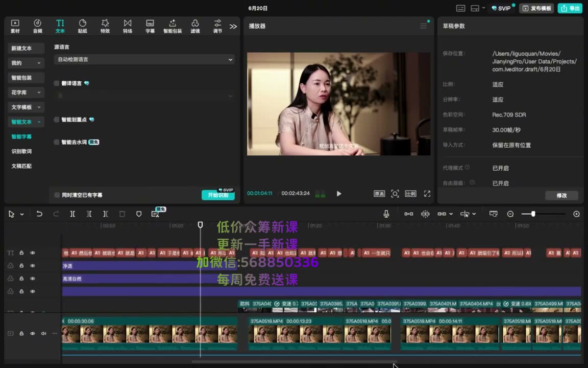The width and height of the screenshot is (588, 368).
Task: Lock the 净透 filter track
Action: click(21, 266)
